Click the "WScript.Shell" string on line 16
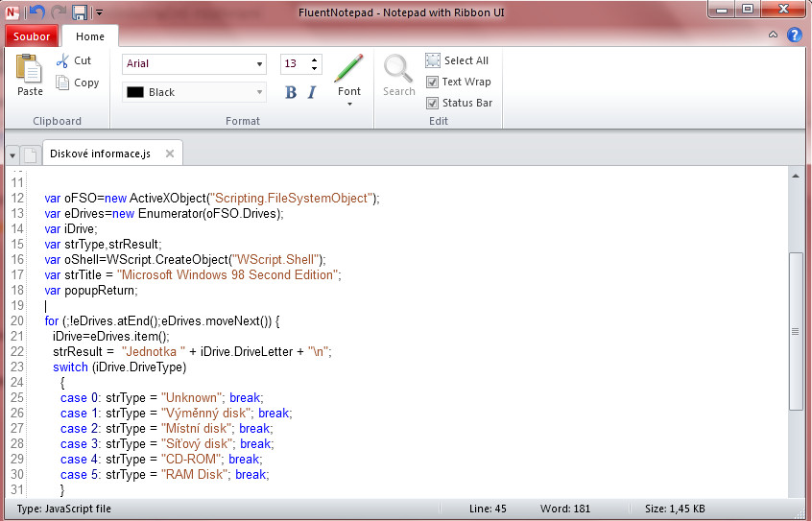812x521 pixels. pos(275,260)
